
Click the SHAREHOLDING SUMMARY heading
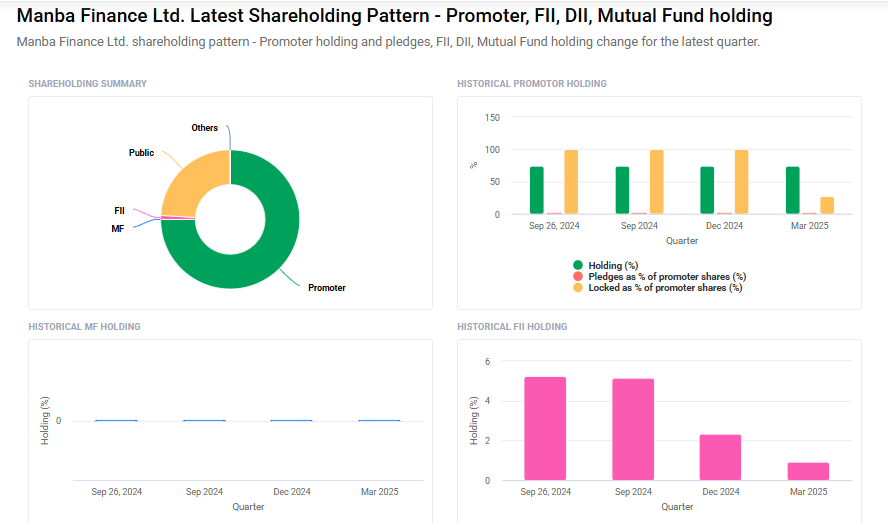(x=87, y=84)
